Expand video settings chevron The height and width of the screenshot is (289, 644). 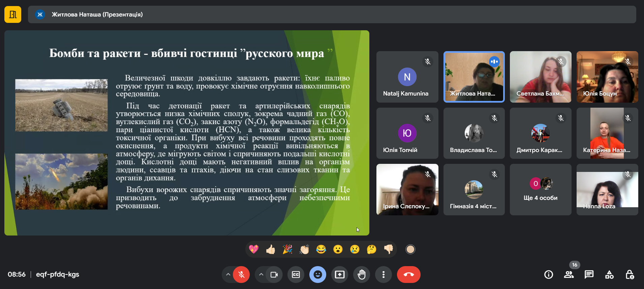(x=261, y=275)
